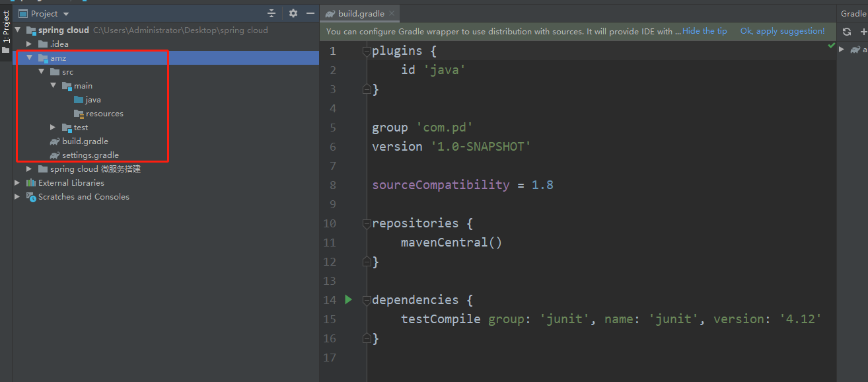Open the Project view dropdown
This screenshot has width=868, height=382.
click(x=66, y=14)
